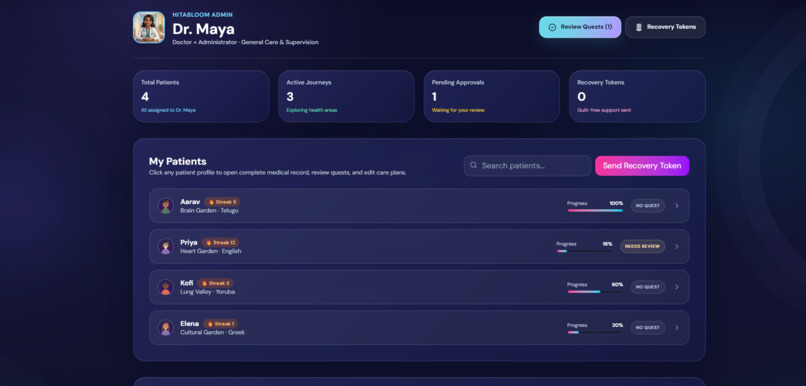The width and height of the screenshot is (806, 386).
Task: Click Aarav's NO QUEST badge
Action: pyautogui.click(x=648, y=206)
